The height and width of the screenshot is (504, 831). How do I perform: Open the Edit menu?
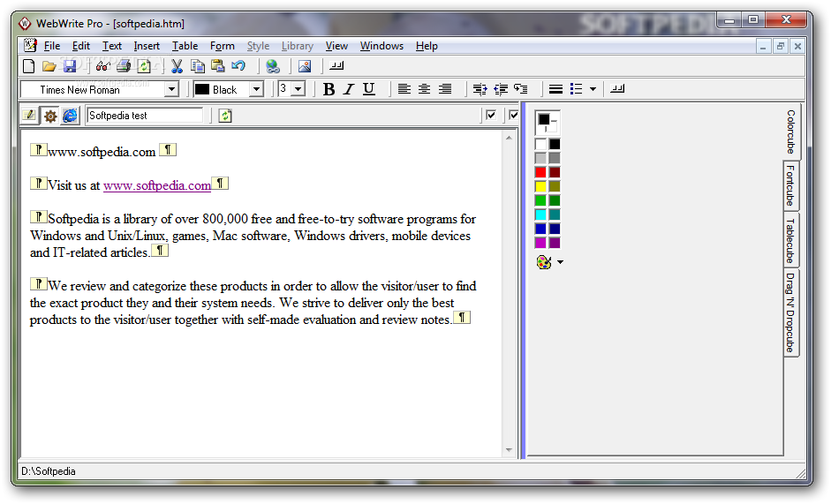tap(81, 46)
